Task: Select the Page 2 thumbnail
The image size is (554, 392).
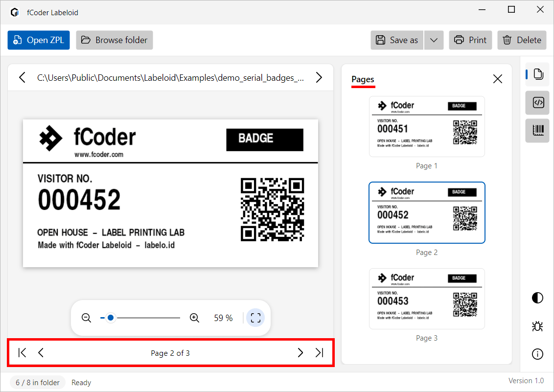Action: [x=427, y=212]
